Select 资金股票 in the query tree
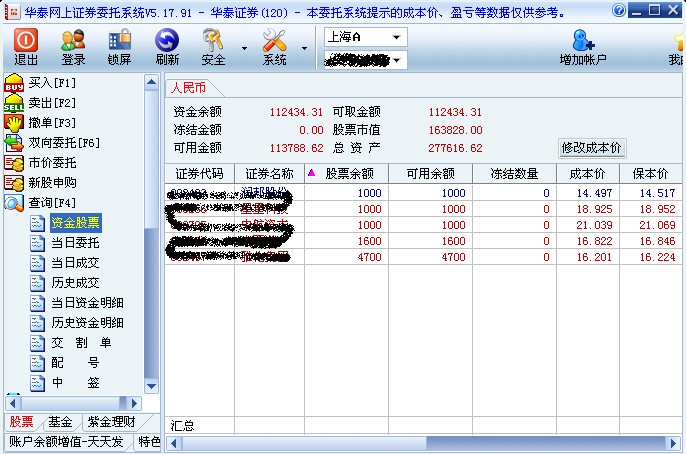686x454 pixels. click(76, 223)
